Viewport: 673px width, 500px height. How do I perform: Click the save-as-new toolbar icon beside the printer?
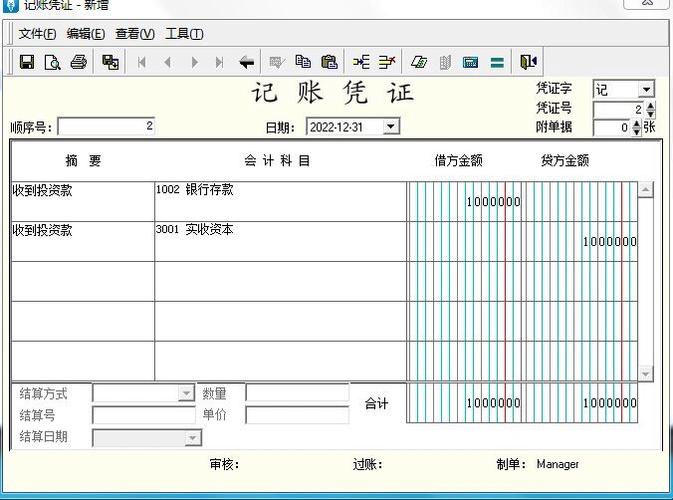click(110, 63)
